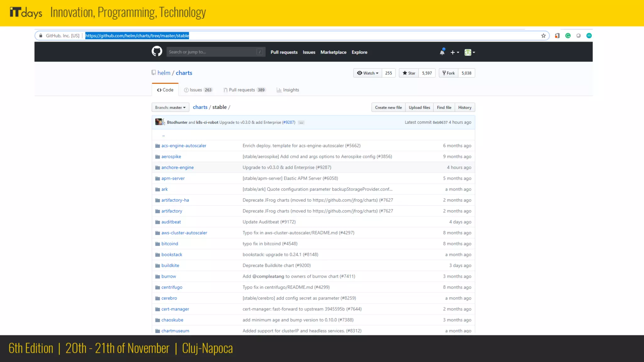
Task: Click the teal profile icon in browser toolbar
Action: 589,36
